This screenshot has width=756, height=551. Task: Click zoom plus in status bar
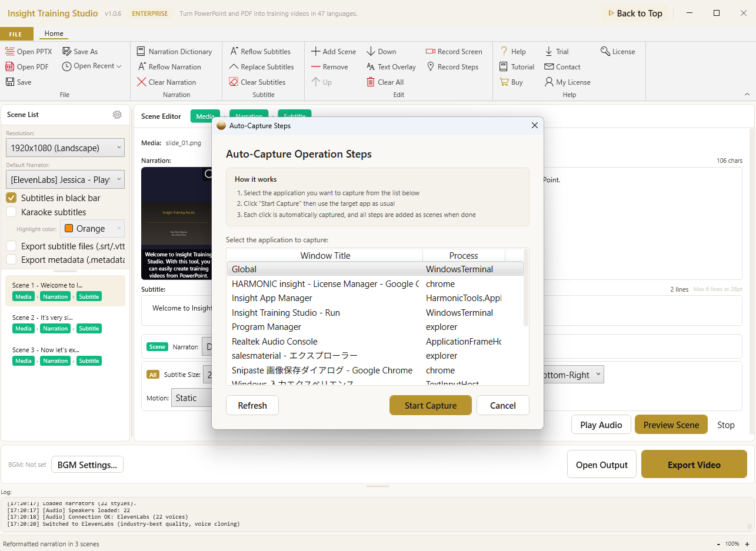747,544
